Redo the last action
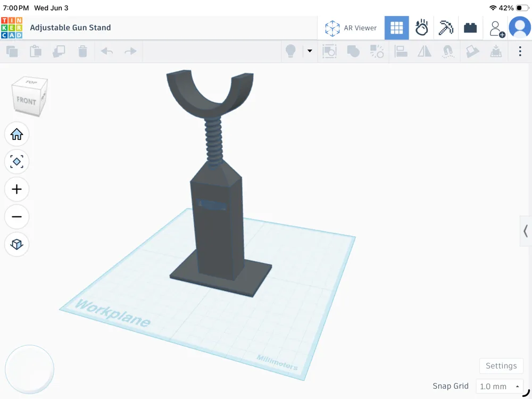The image size is (532, 399). (130, 52)
